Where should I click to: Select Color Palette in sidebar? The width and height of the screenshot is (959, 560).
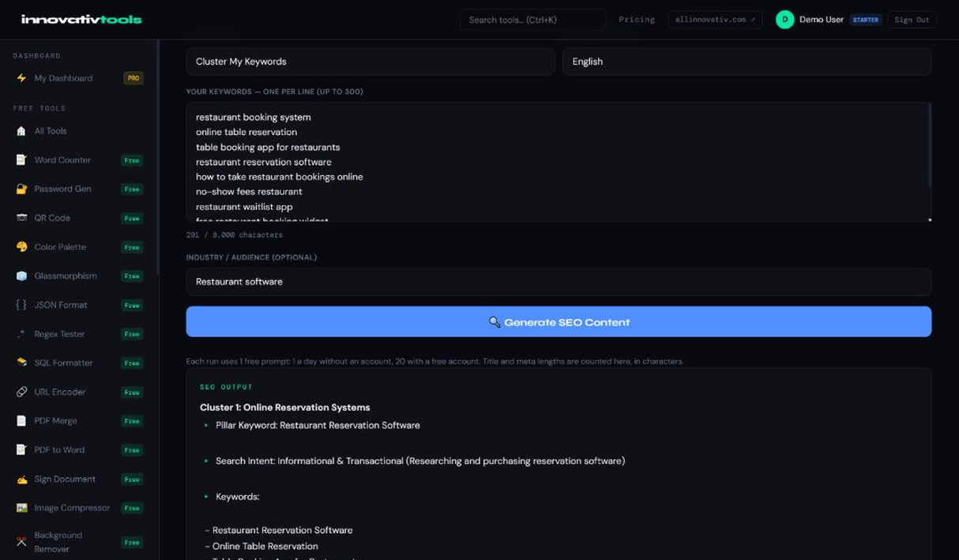pos(60,247)
